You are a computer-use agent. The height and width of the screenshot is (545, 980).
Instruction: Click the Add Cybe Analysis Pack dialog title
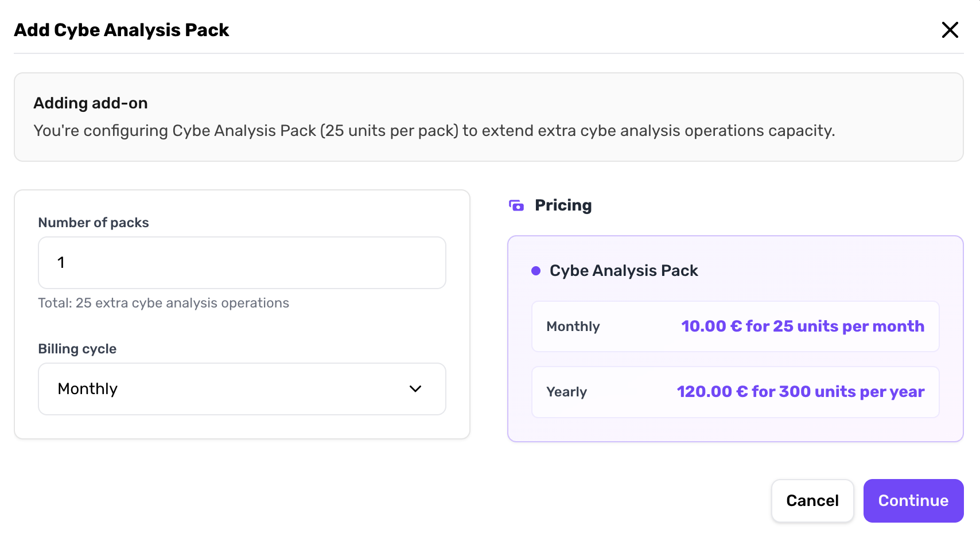pyautogui.click(x=122, y=30)
